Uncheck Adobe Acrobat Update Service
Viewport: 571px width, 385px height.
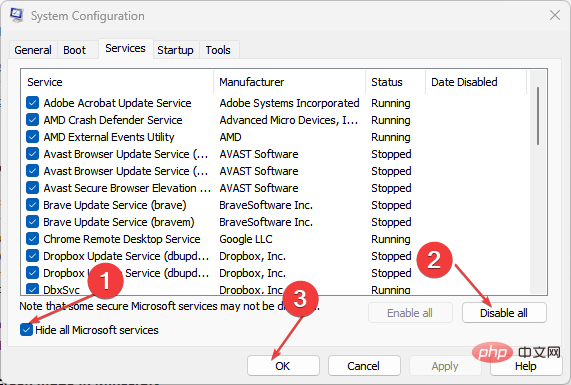(x=32, y=103)
